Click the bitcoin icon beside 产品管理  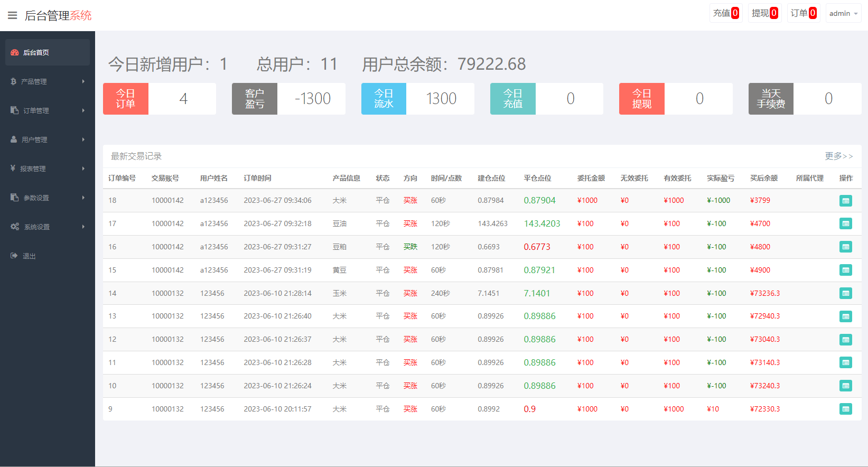pos(13,81)
